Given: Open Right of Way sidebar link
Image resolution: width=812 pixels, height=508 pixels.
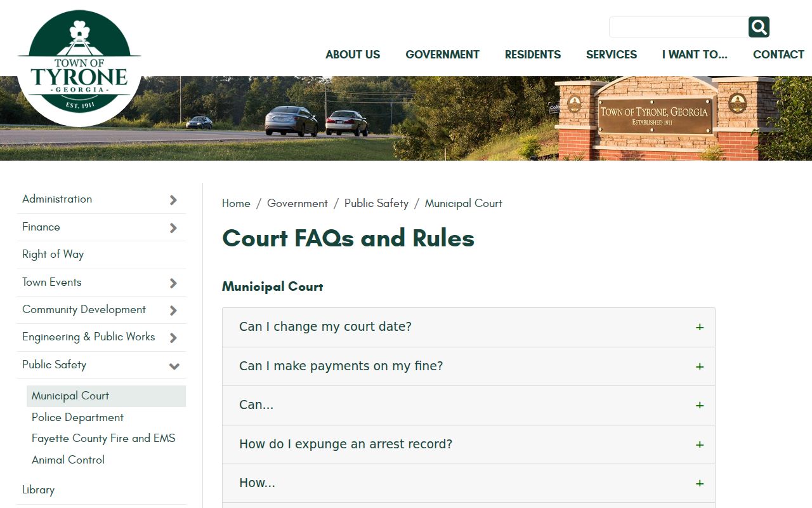Looking at the screenshot, I should 53,254.
